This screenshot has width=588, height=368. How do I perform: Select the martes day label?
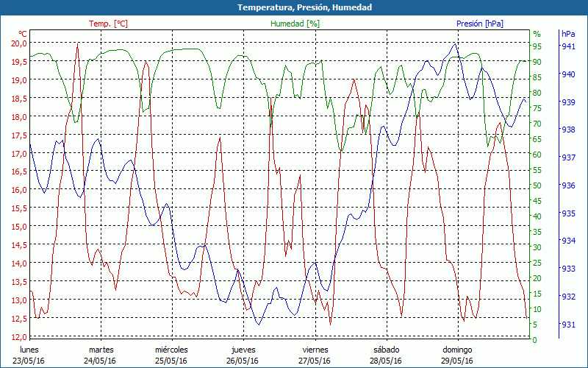click(101, 350)
